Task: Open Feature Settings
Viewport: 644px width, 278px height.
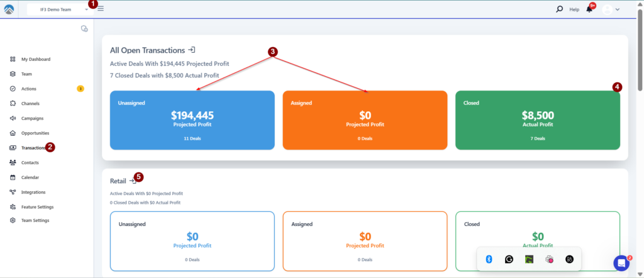Action: coord(37,207)
